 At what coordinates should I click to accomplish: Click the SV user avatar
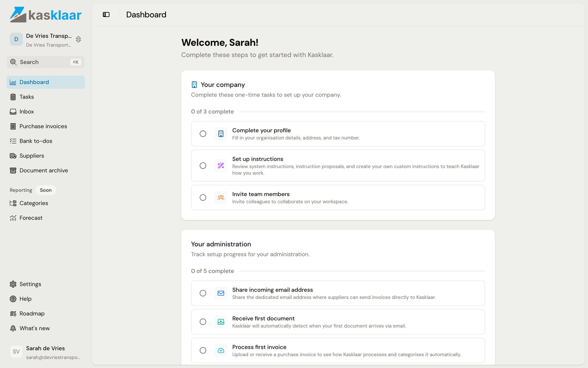click(x=16, y=352)
